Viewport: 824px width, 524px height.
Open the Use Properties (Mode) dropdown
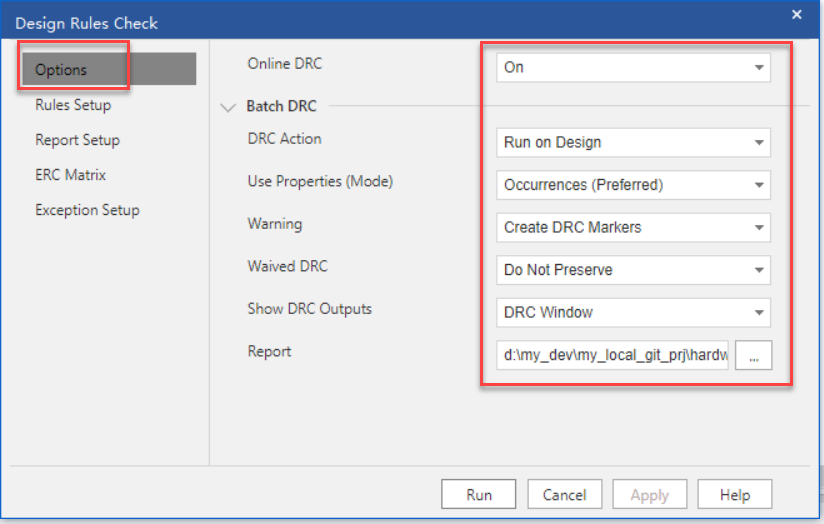coord(633,185)
